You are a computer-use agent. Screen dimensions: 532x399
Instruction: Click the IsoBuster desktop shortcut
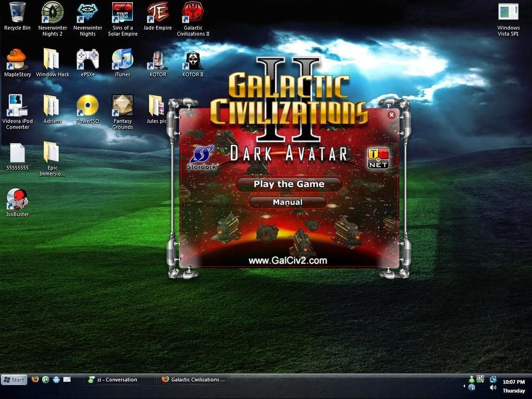[17, 203]
